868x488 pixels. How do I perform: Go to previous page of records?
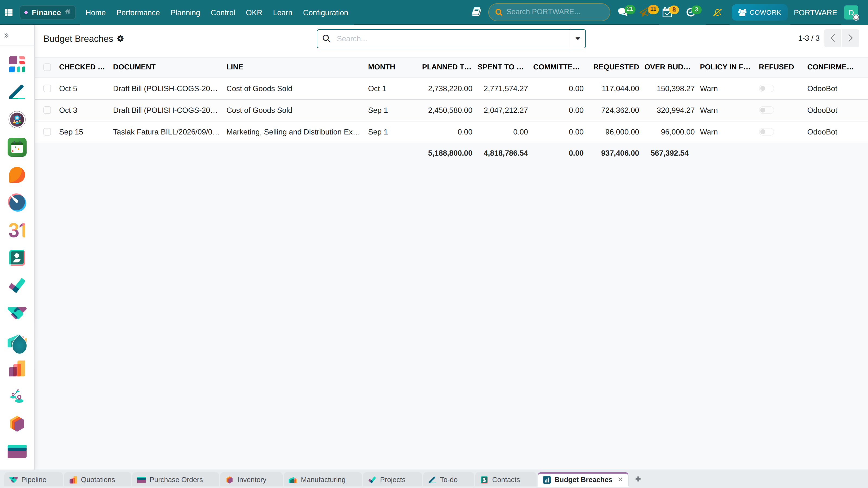pyautogui.click(x=833, y=38)
